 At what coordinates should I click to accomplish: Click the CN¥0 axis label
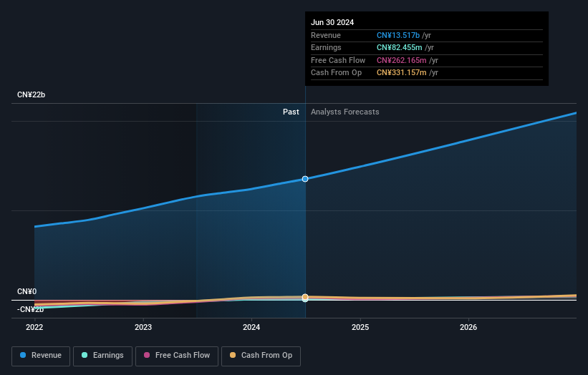pos(27,291)
